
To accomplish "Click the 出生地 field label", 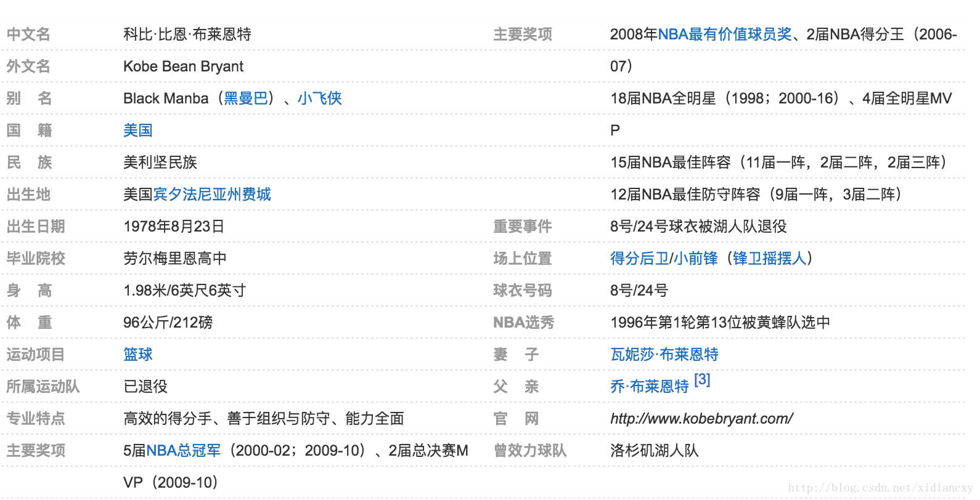I will [x=28, y=195].
